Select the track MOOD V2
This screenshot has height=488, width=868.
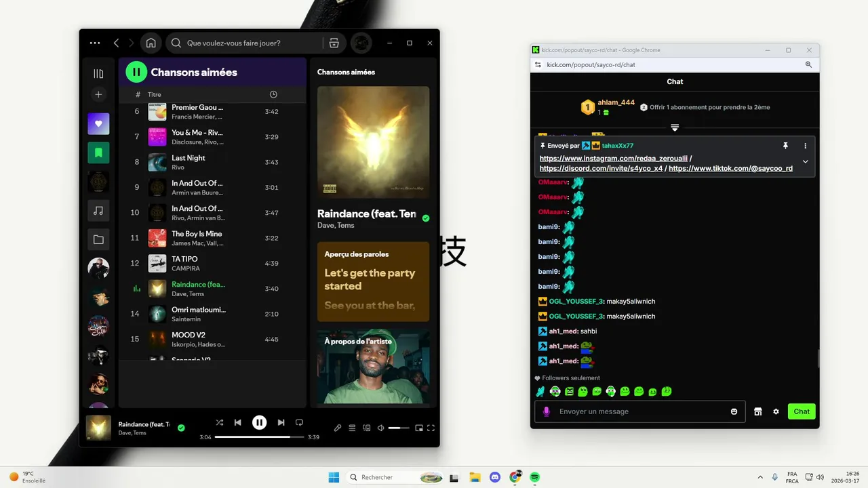click(212, 339)
